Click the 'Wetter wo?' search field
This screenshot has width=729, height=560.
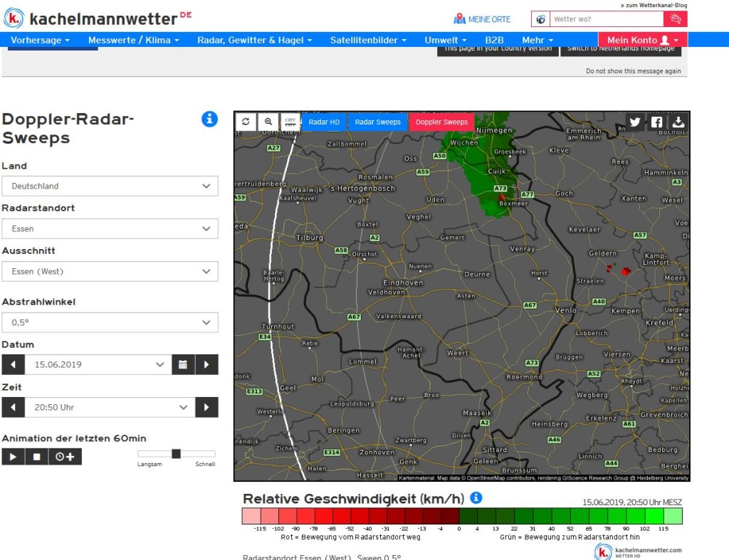point(607,19)
